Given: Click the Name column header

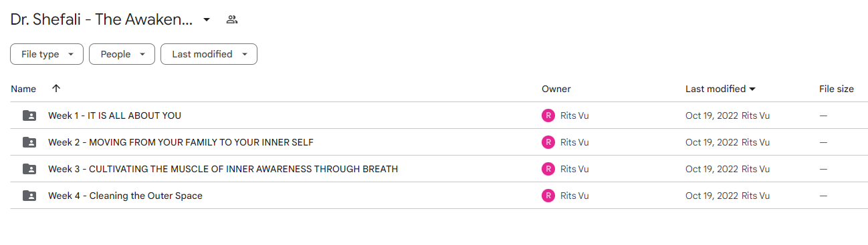Looking at the screenshot, I should point(23,89).
